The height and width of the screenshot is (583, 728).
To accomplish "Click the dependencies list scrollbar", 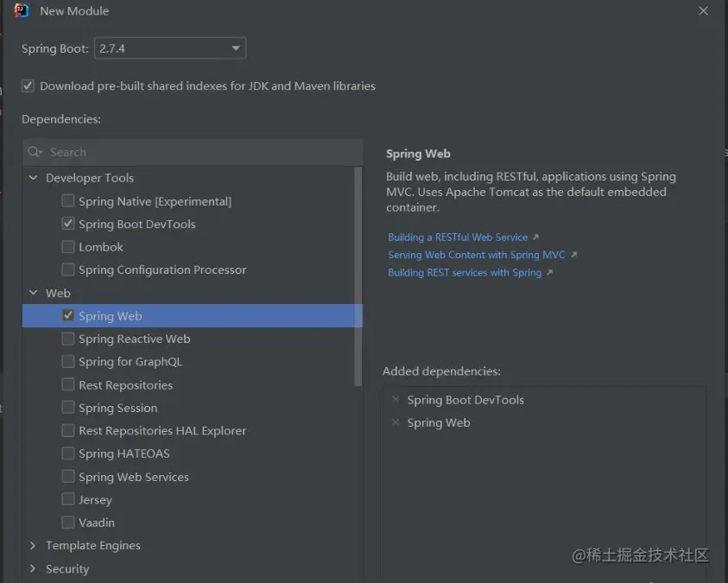I will 358,276.
